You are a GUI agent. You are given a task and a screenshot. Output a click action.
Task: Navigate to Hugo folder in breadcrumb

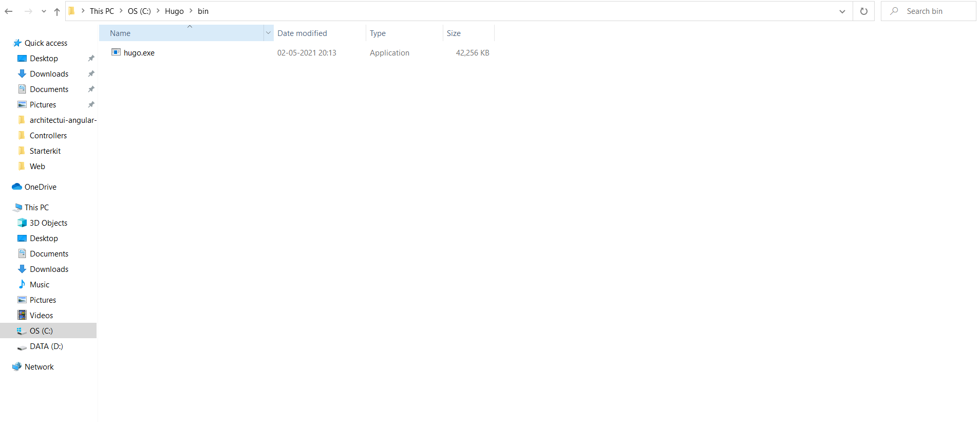(174, 11)
